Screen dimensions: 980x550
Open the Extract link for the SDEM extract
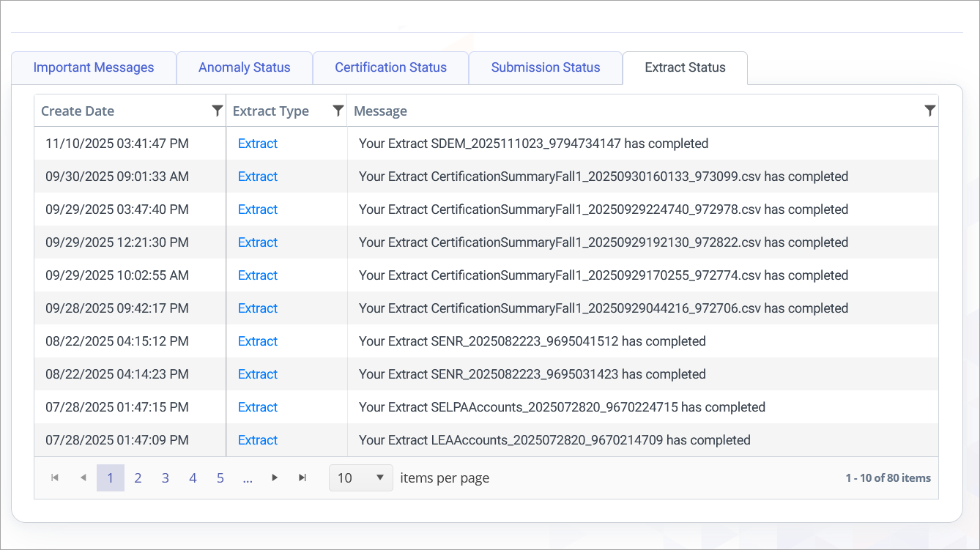point(257,144)
